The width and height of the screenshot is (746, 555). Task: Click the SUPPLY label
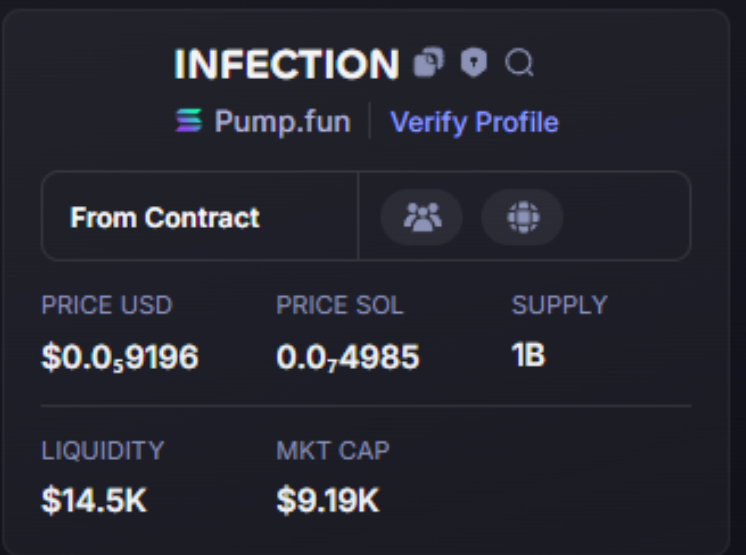560,305
